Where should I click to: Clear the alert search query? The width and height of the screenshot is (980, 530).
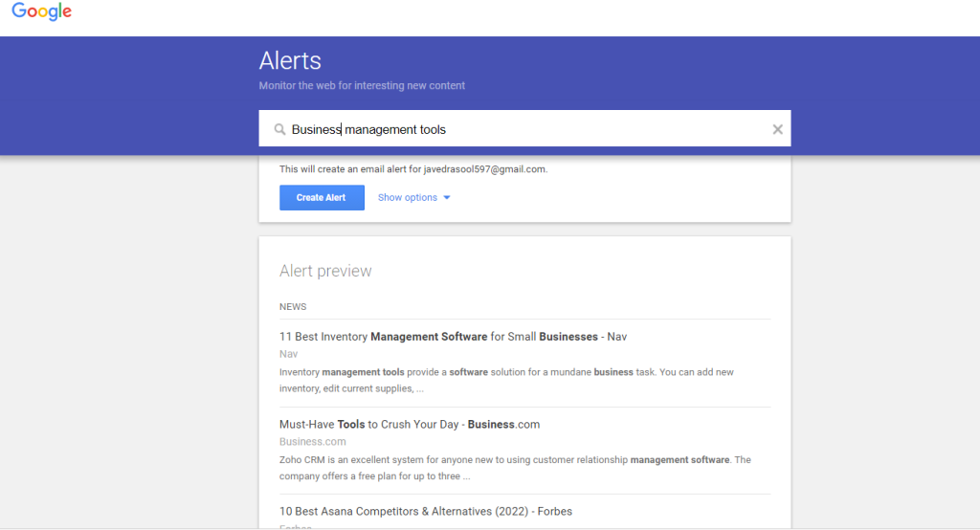pyautogui.click(x=777, y=129)
